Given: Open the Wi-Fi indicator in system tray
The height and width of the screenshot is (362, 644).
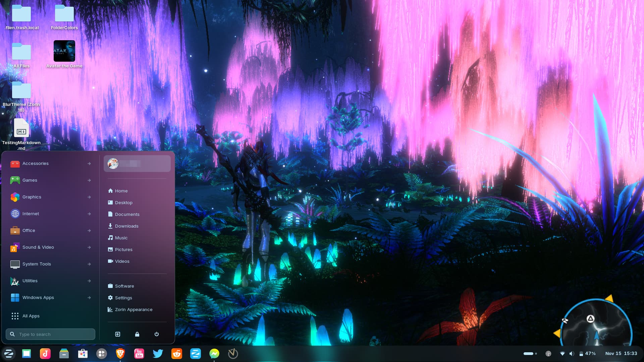Looking at the screenshot, I should coord(562,353).
